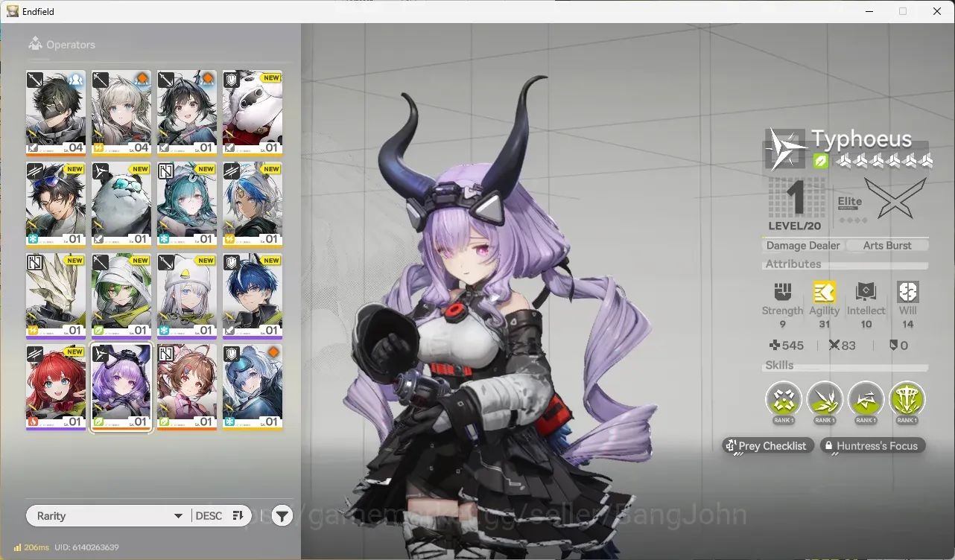Screen dimensions: 955x560
Task: Click the Intellect book icon
Action: tap(866, 292)
